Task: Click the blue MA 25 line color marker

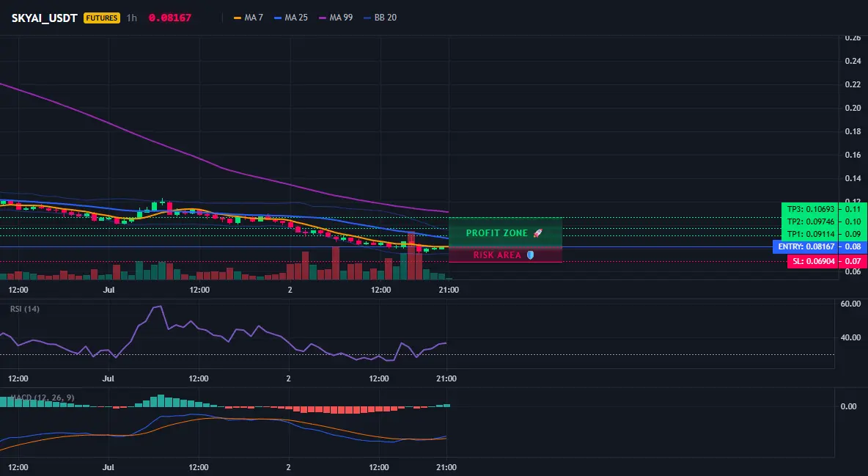Action: pyautogui.click(x=278, y=18)
